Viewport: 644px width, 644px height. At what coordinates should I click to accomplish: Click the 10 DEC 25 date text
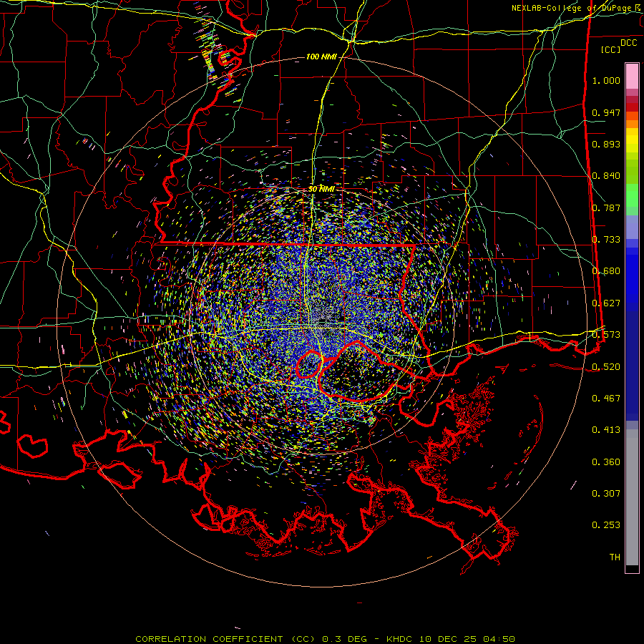pos(448,639)
